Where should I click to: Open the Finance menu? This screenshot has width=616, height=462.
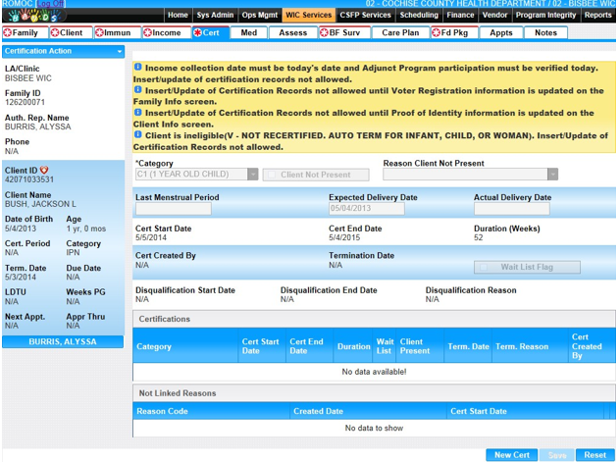click(x=460, y=15)
